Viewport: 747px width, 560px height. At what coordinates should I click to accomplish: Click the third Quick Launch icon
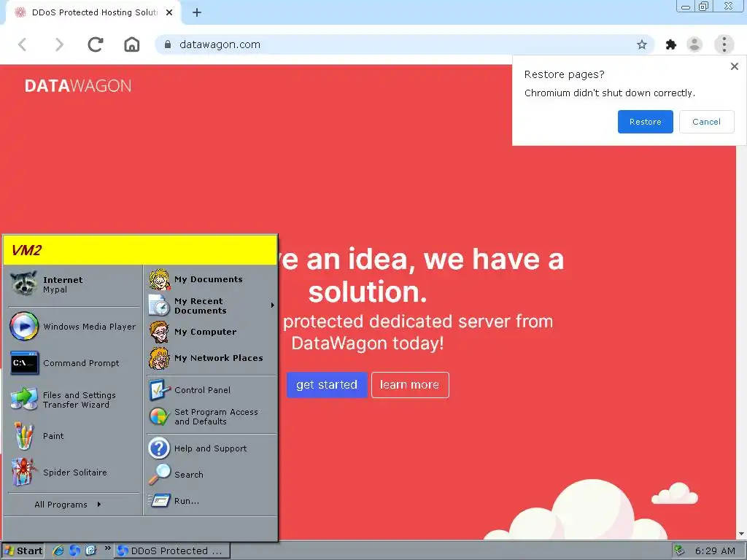point(91,551)
